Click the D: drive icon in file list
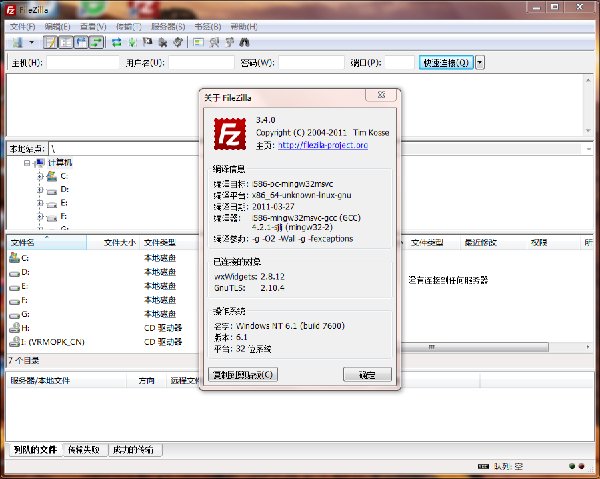This screenshot has height=479, width=600. tap(14, 273)
